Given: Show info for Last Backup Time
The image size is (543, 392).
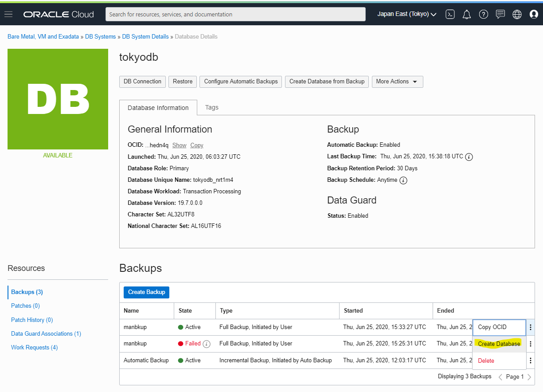Looking at the screenshot, I should tap(469, 157).
